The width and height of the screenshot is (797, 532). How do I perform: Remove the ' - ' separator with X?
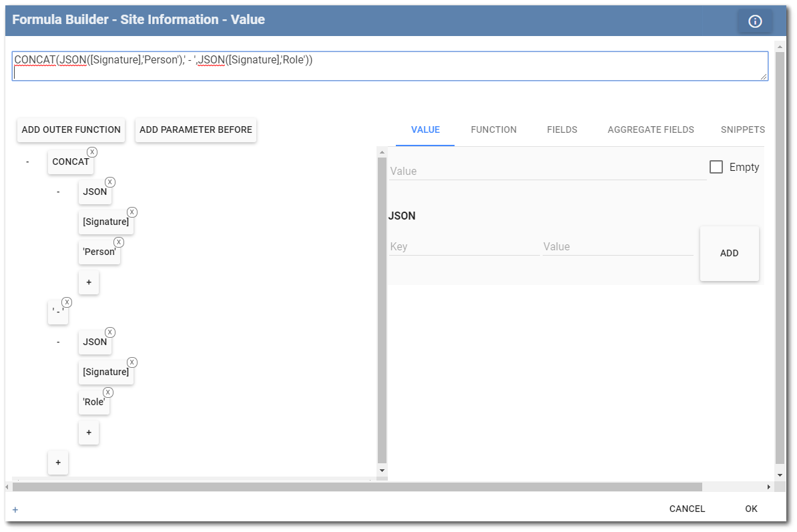pos(67,302)
